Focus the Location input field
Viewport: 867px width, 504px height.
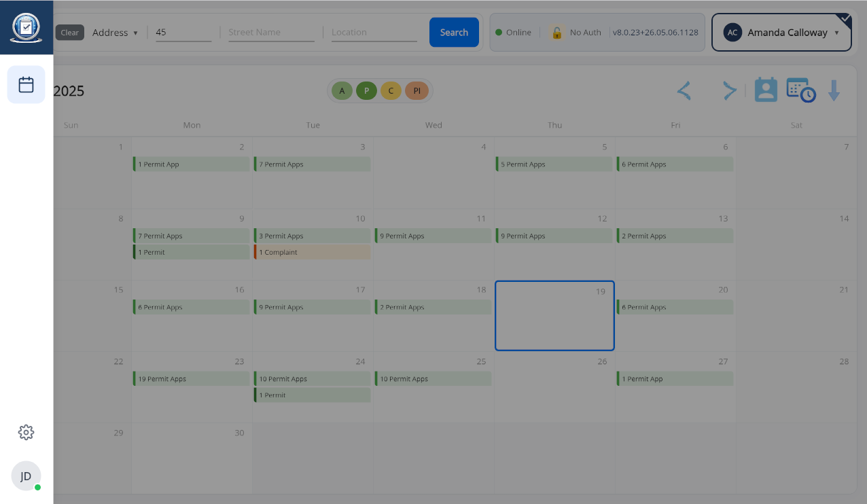pyautogui.click(x=374, y=33)
